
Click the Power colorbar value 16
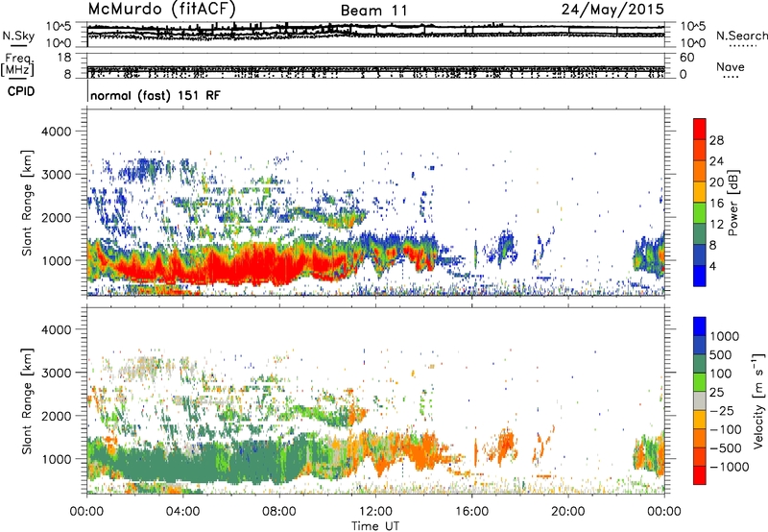click(716, 204)
